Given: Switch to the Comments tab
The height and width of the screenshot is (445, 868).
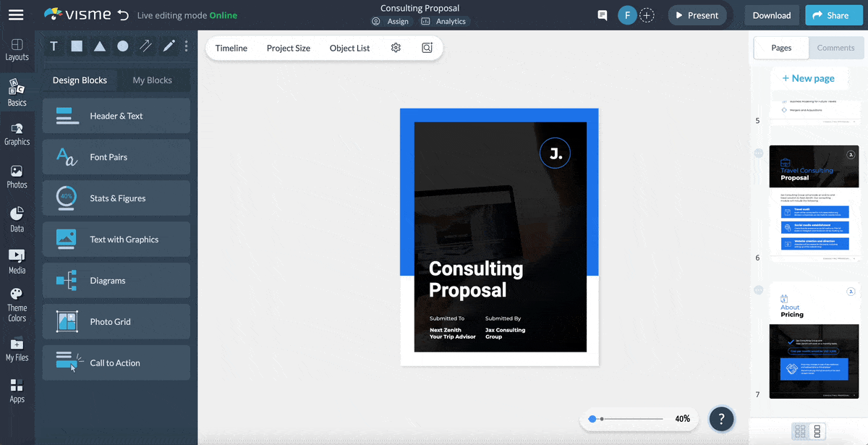Looking at the screenshot, I should point(835,48).
